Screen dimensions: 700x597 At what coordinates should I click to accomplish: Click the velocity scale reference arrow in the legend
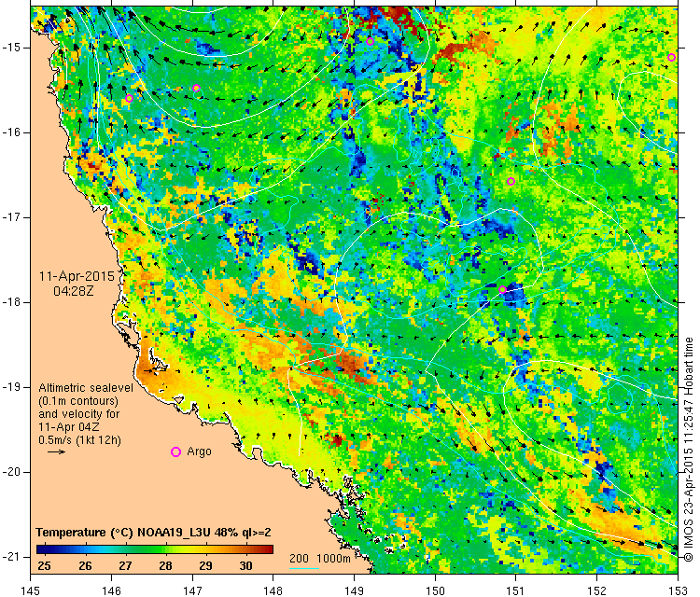point(56,452)
